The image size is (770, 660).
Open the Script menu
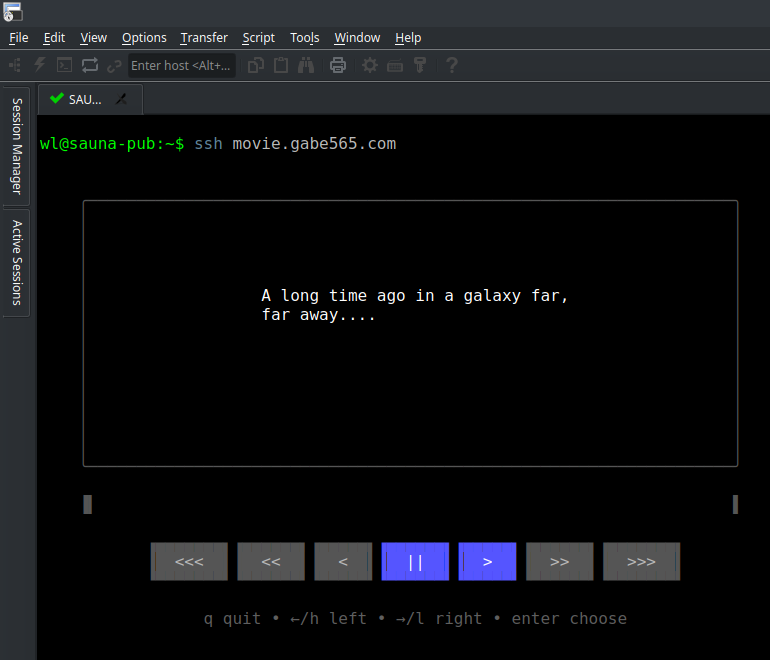click(x=258, y=38)
